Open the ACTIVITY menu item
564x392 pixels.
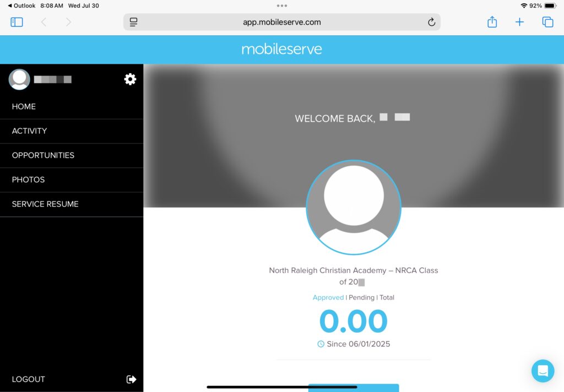(72, 131)
